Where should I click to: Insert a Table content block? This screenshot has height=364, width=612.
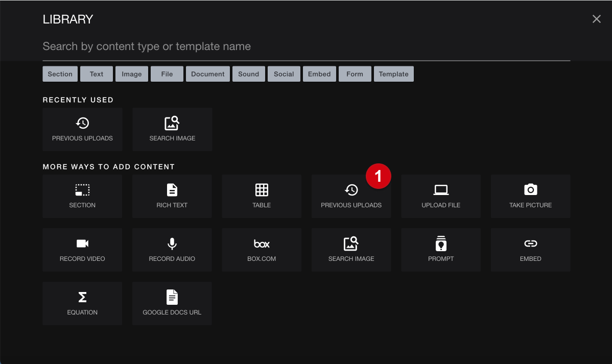click(x=262, y=196)
